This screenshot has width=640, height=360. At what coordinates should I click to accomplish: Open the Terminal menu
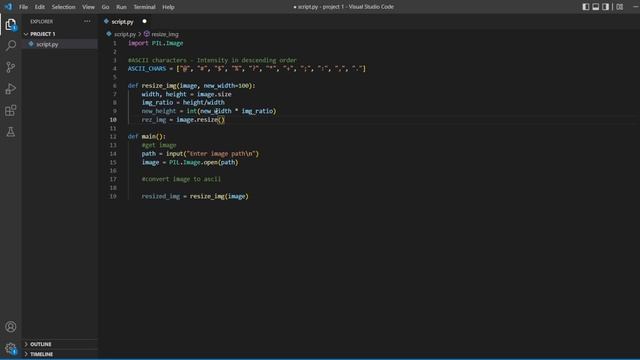[144, 7]
